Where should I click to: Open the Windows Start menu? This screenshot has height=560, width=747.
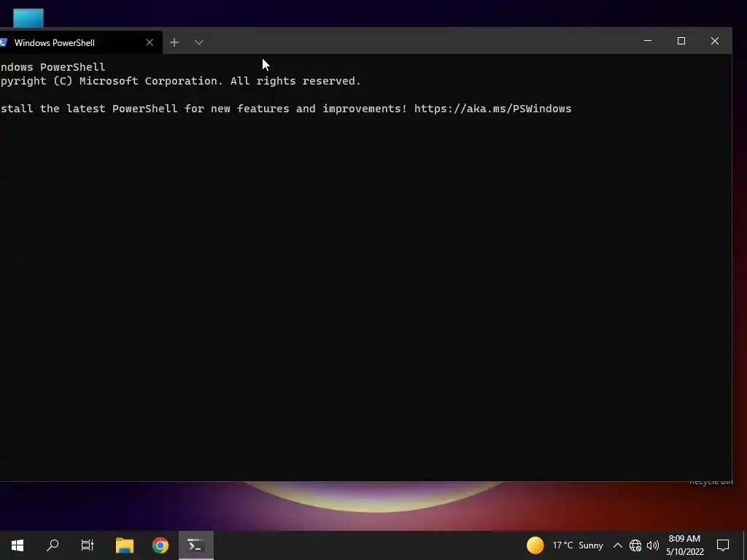pos(18,545)
